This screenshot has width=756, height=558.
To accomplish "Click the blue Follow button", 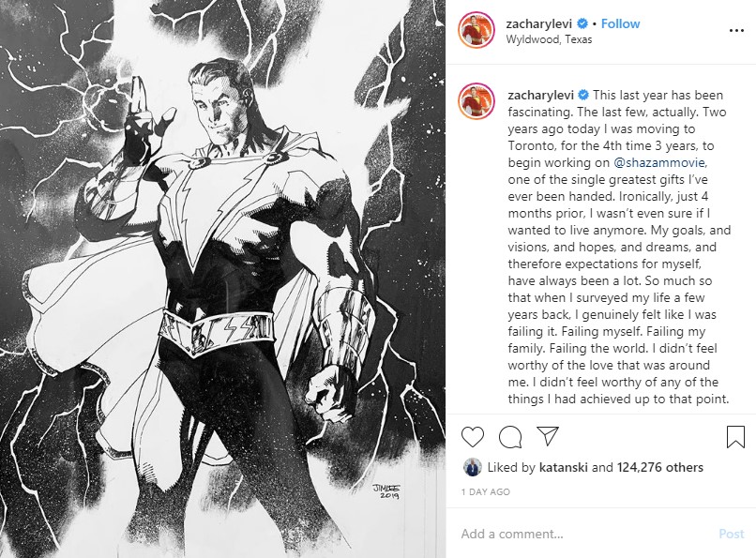I will 620,23.
